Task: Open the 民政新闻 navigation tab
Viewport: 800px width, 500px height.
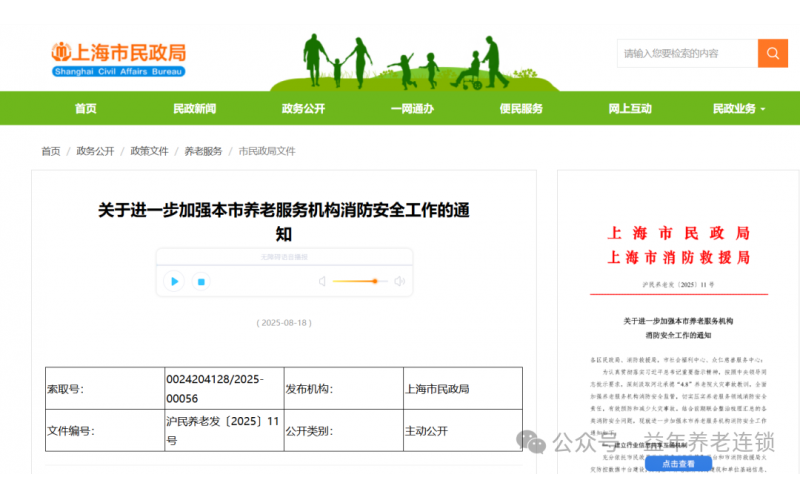Action: (x=194, y=108)
